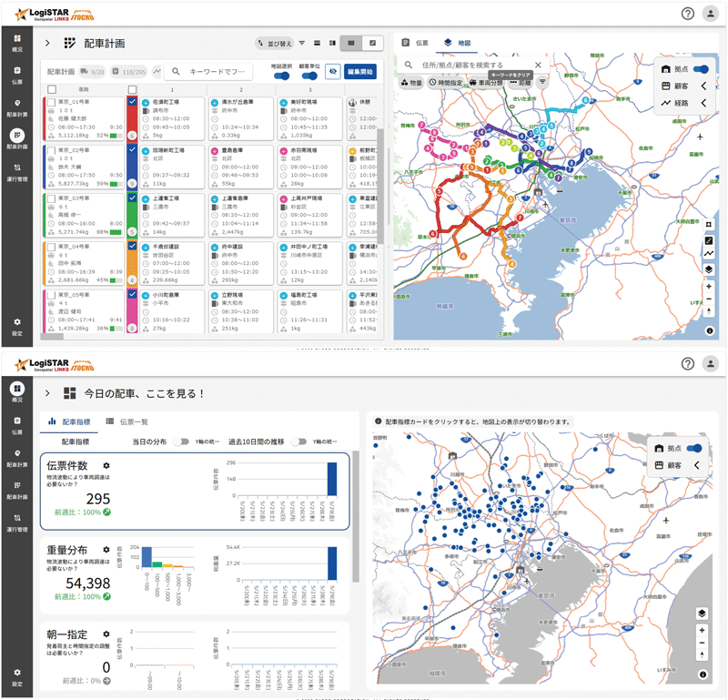Click the 並び替え sort button
The height and width of the screenshot is (700, 728).
[275, 43]
